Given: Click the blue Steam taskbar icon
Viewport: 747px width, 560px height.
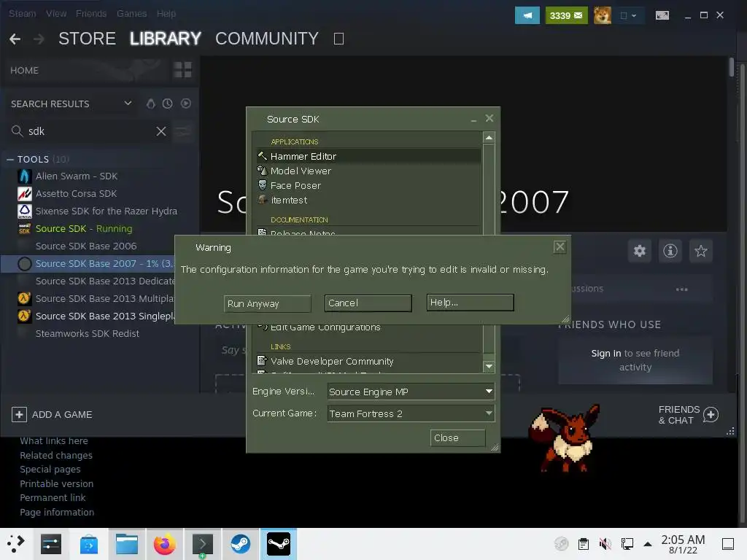Looking at the screenshot, I should click(x=240, y=544).
